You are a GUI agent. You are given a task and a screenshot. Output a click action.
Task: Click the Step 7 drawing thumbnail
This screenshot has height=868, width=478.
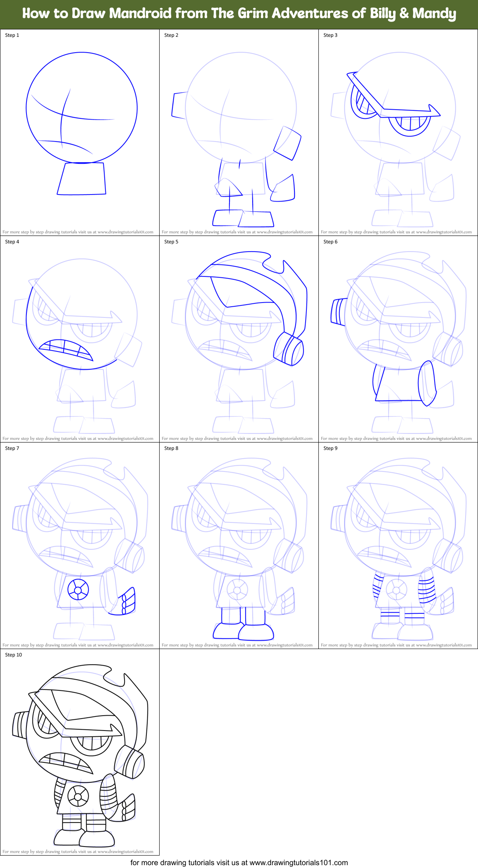click(80, 546)
